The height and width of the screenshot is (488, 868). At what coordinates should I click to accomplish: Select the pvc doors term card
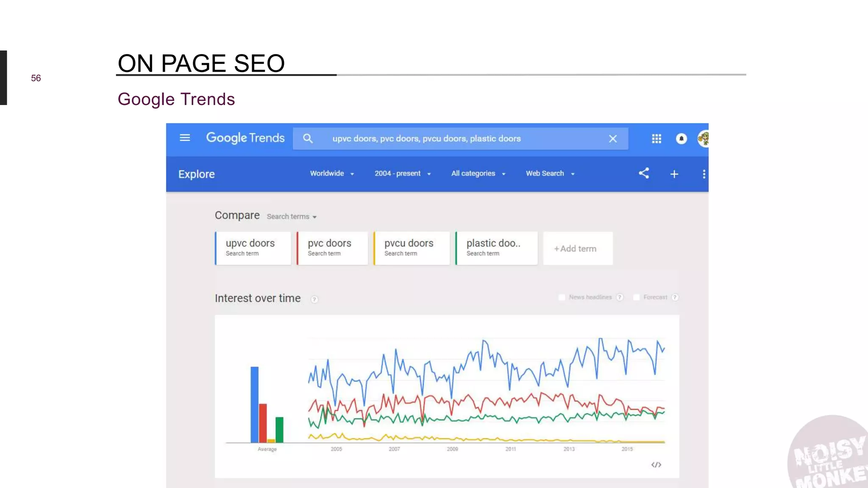point(332,248)
